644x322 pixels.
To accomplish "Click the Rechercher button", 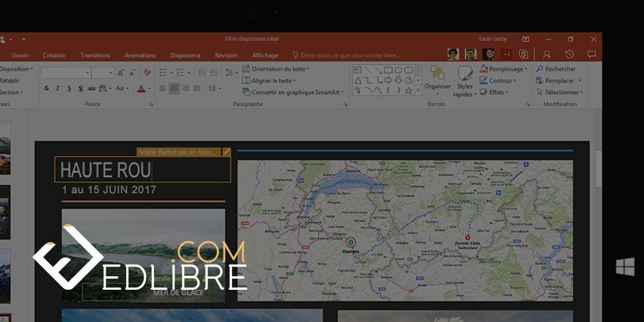I will tap(556, 69).
